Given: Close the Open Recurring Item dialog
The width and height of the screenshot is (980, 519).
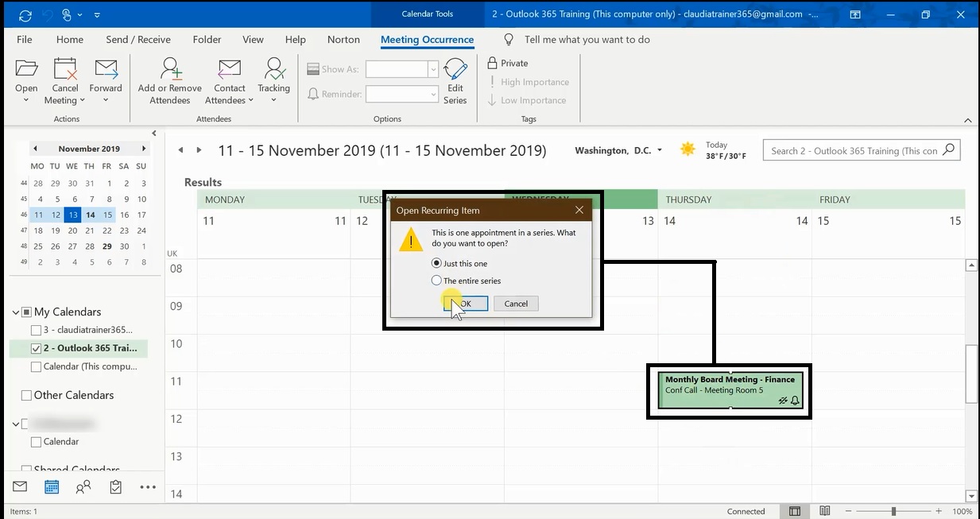Looking at the screenshot, I should pyautogui.click(x=579, y=211).
